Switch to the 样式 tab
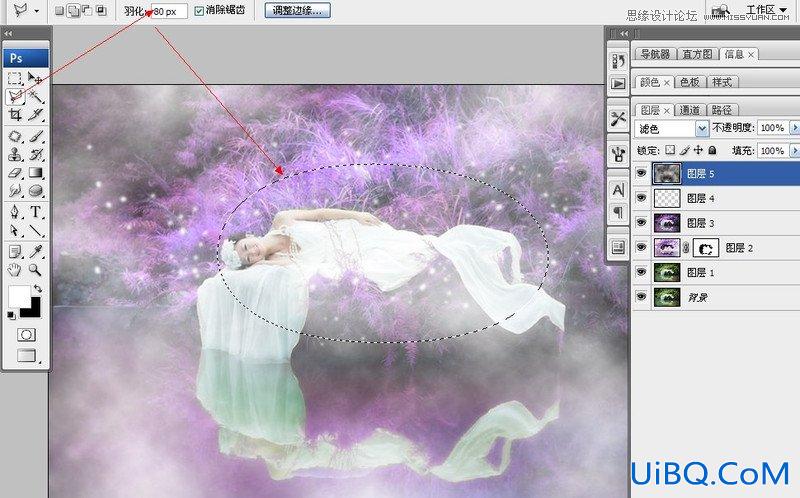The image size is (800, 498). [722, 82]
